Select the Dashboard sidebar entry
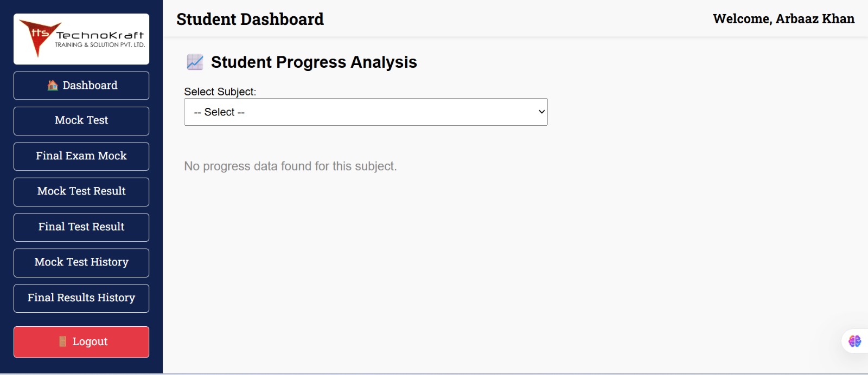868x375 pixels. [x=81, y=85]
